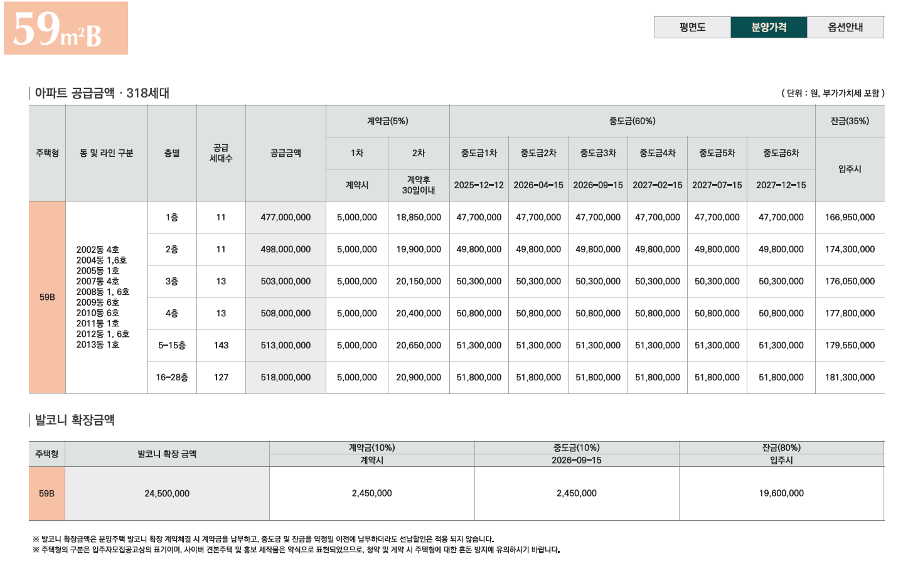This screenshot has height=588, width=913.
Task: Click the balance amount 176,050,000
Action: click(x=850, y=281)
